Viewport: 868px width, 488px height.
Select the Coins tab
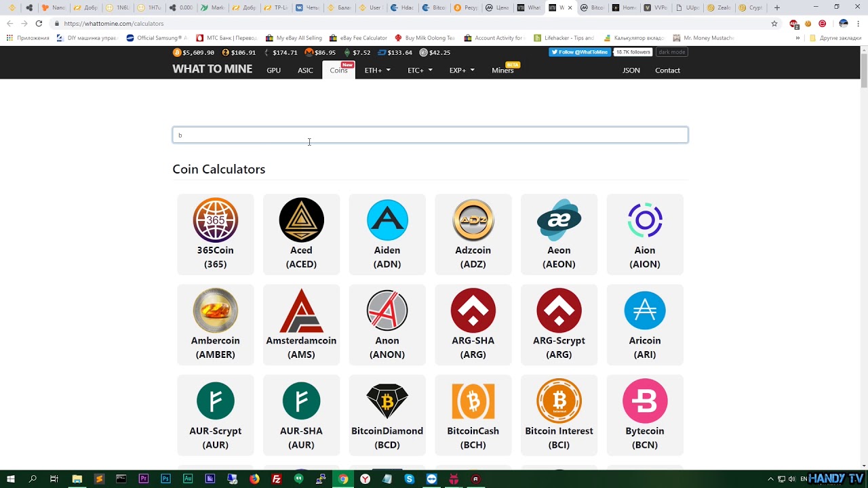coord(338,70)
